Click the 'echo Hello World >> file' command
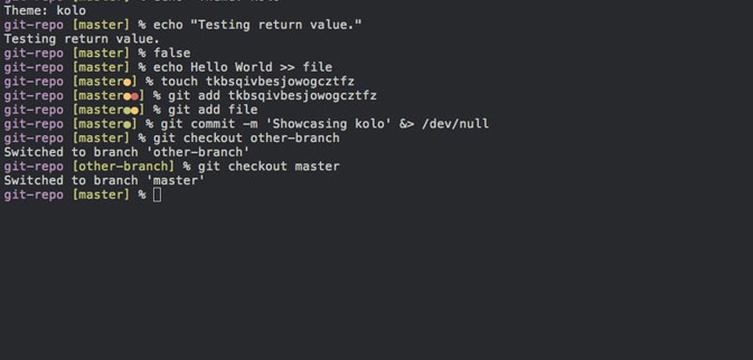 click(243, 67)
